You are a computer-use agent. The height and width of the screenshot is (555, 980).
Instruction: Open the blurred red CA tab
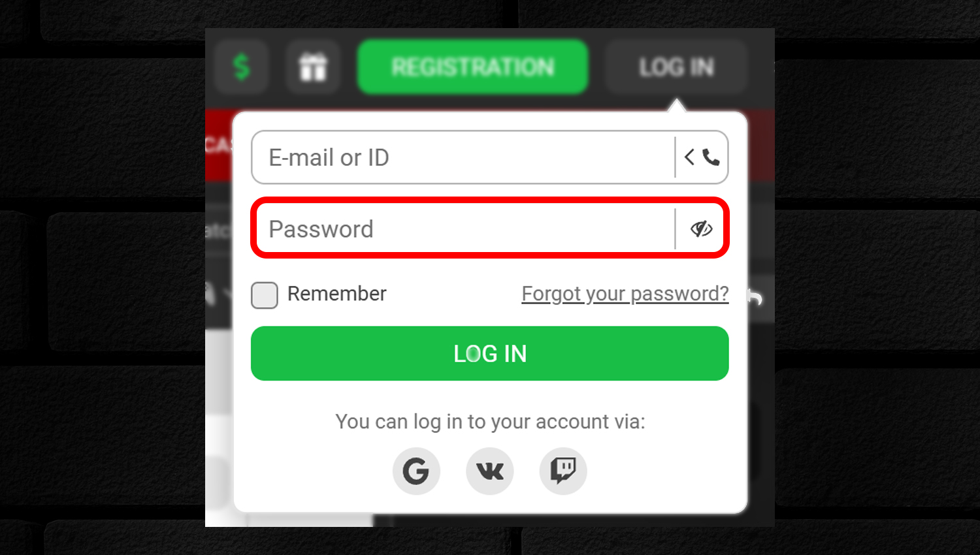218,145
